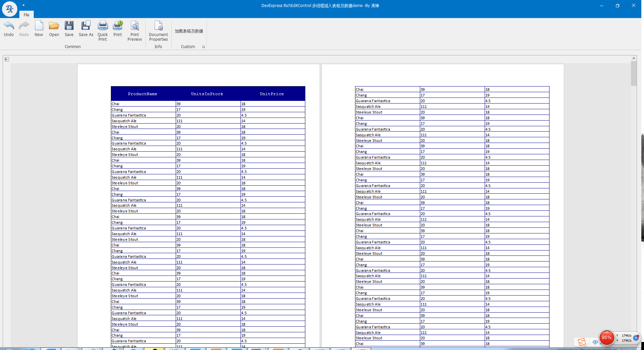Click the vertical scrollbar up arrow
The width and height of the screenshot is (644, 350).
(634, 58)
